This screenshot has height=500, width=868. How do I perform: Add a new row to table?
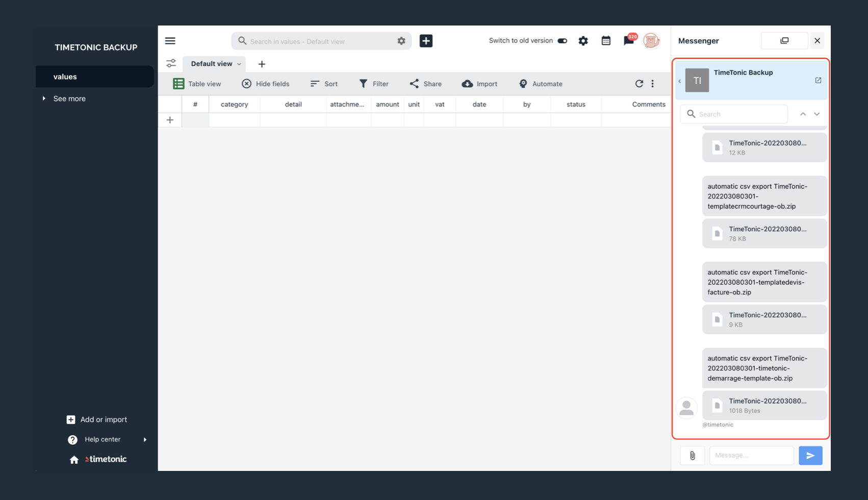tap(170, 120)
